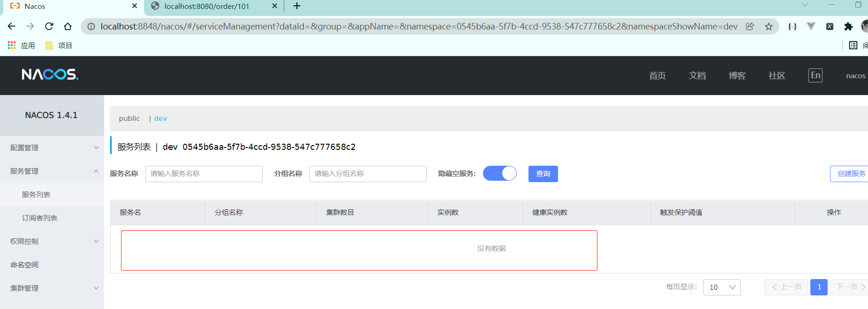Click the 下一页 pagination button
868x309 pixels.
point(850,287)
